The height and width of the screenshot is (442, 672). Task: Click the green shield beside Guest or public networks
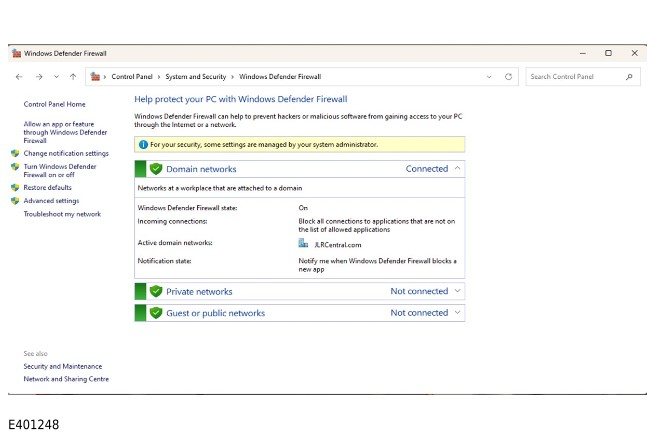click(x=156, y=312)
